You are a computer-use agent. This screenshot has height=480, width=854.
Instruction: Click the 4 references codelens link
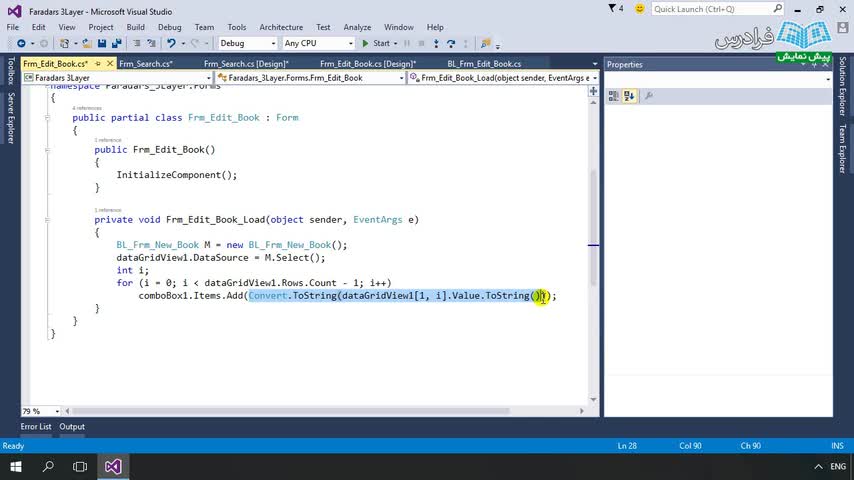87,108
